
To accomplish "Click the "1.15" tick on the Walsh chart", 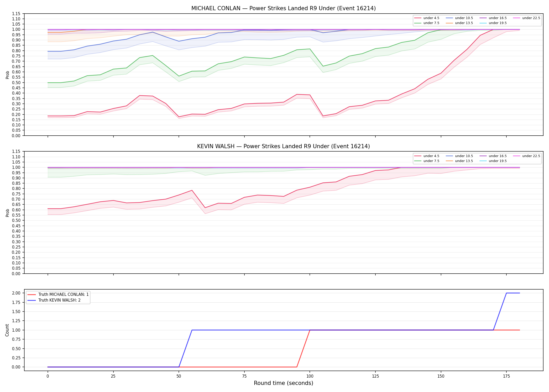I will tap(16, 152).
